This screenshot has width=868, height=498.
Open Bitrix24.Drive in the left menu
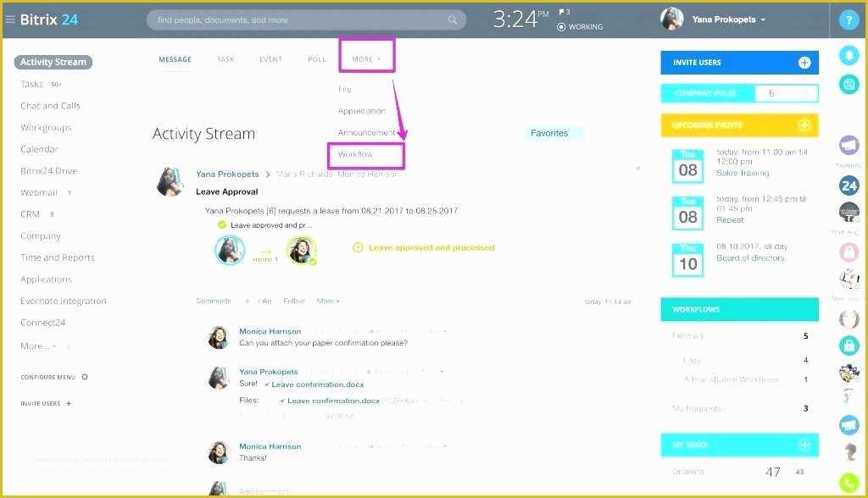[x=48, y=170]
